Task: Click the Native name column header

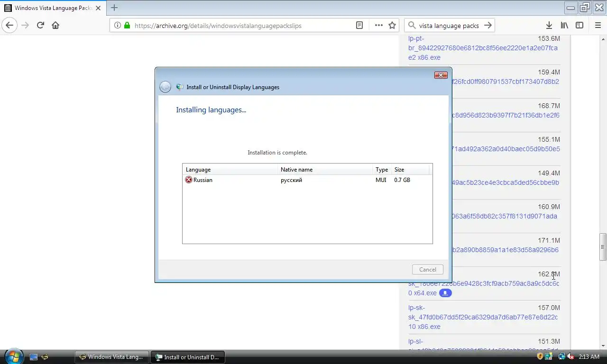Action: pos(325,169)
